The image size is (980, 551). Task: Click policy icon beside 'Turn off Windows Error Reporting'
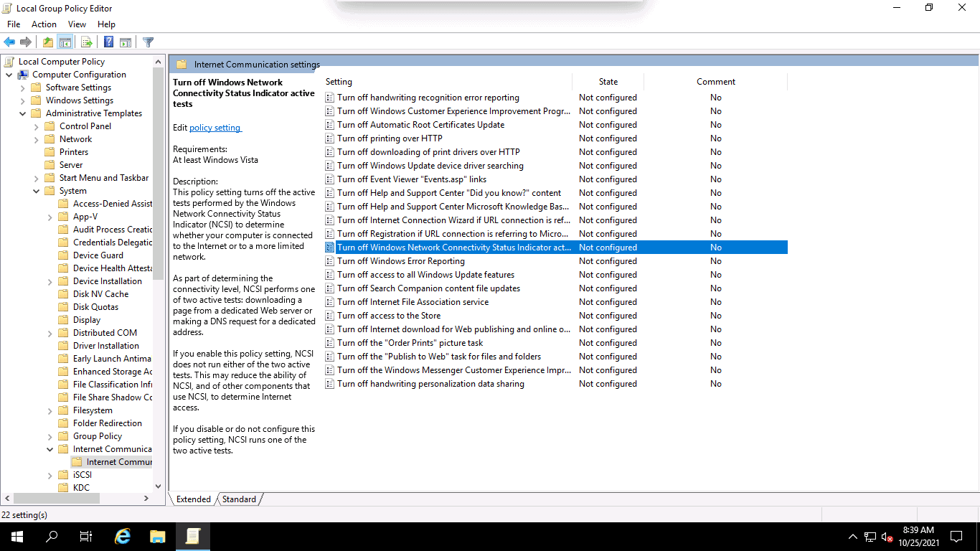click(x=330, y=261)
